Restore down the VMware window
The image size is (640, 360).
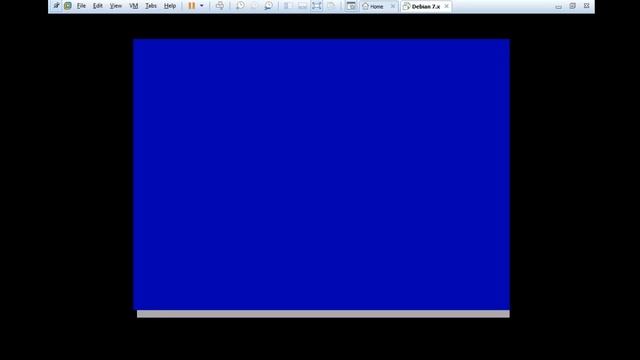coord(572,6)
